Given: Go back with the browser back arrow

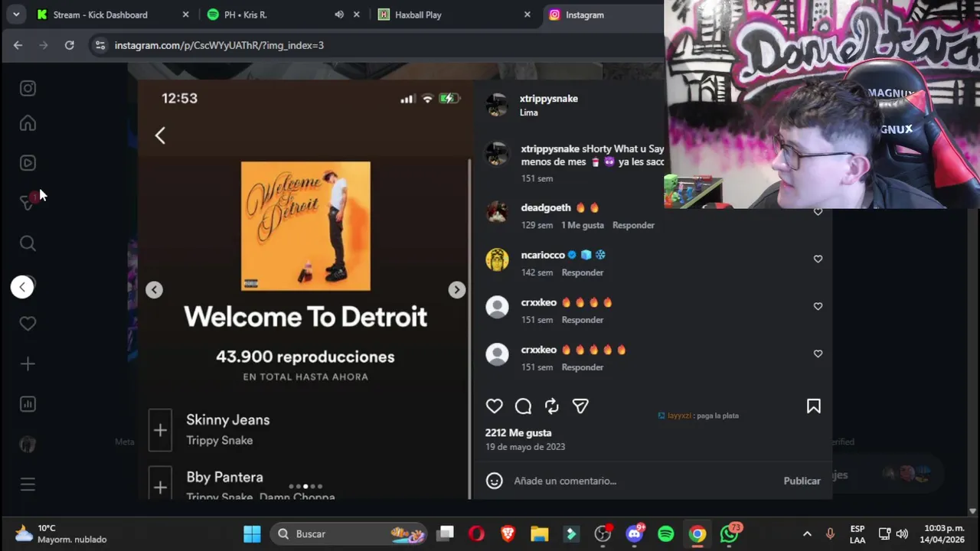Looking at the screenshot, I should pos(18,45).
